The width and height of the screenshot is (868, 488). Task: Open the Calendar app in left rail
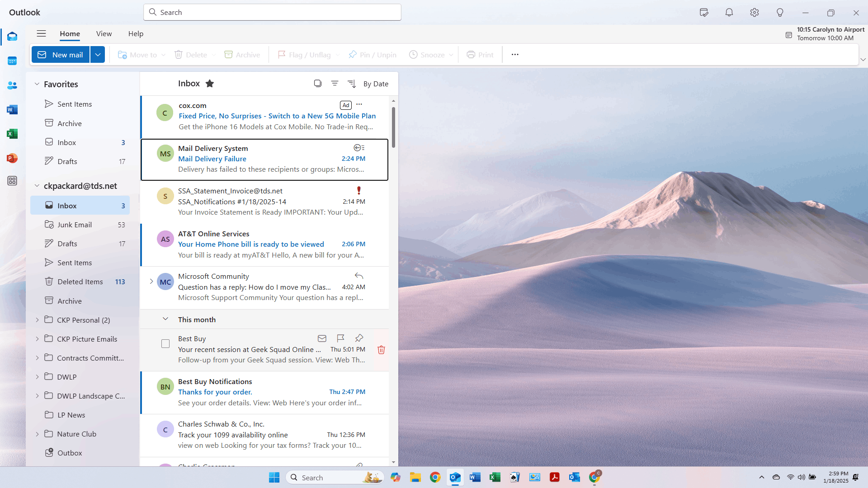tap(12, 61)
